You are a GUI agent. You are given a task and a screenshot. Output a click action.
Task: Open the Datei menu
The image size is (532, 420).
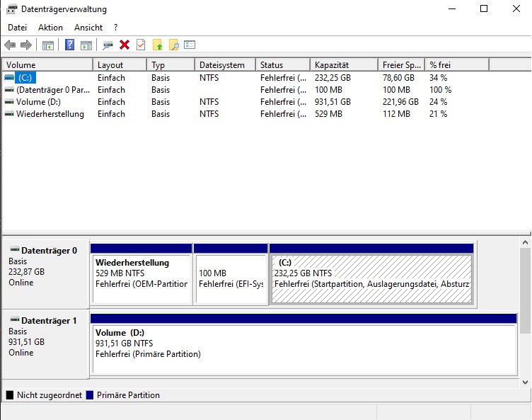point(17,28)
